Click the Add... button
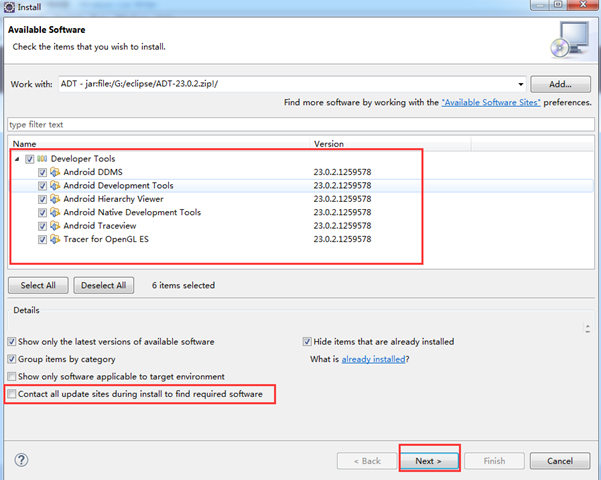The image size is (601, 480). (x=560, y=84)
